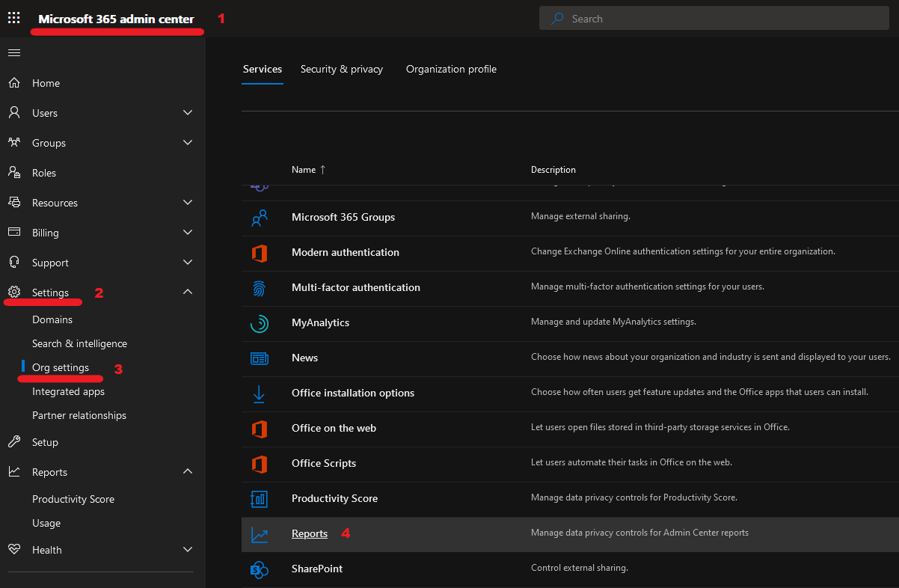Image resolution: width=899 pixels, height=588 pixels.
Task: Open the Organization profile tab
Action: 451,69
